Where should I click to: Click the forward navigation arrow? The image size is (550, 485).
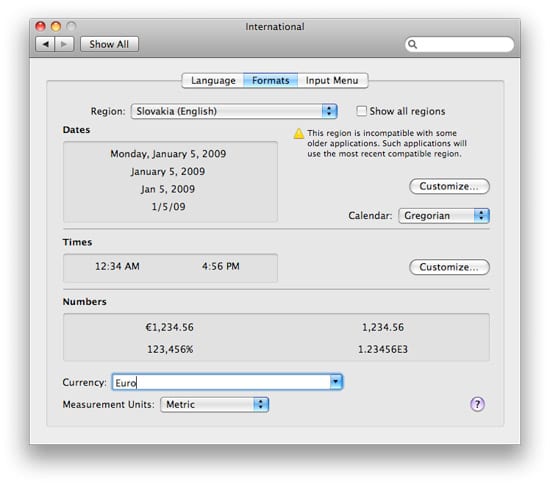[64, 44]
